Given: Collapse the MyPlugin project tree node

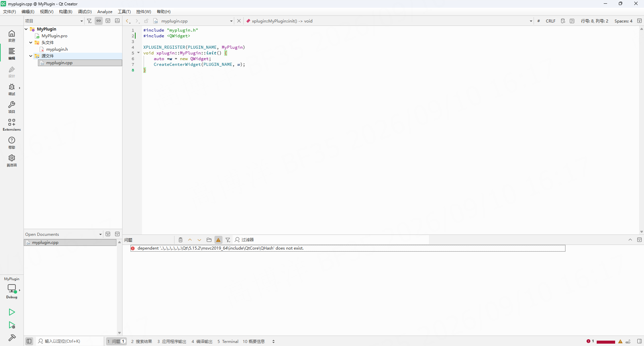Looking at the screenshot, I should (x=26, y=29).
